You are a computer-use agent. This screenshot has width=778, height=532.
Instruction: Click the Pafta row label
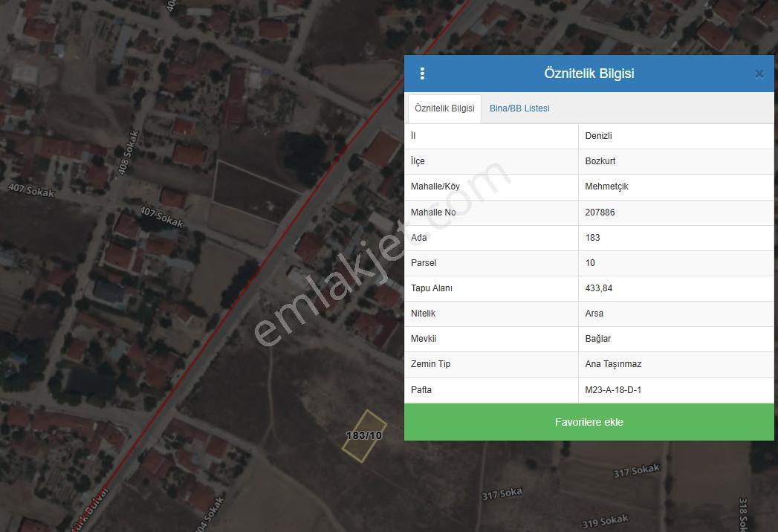(x=421, y=390)
